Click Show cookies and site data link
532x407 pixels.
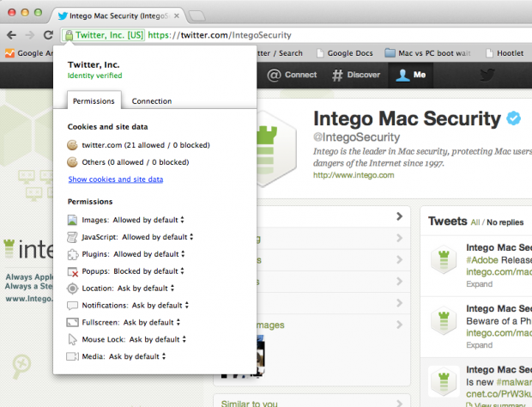[x=115, y=179]
